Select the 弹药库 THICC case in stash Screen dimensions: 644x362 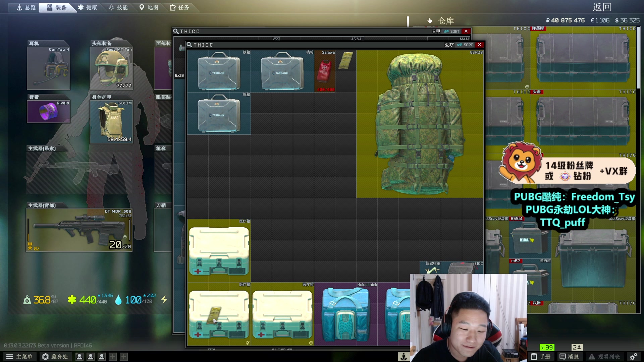(583, 58)
